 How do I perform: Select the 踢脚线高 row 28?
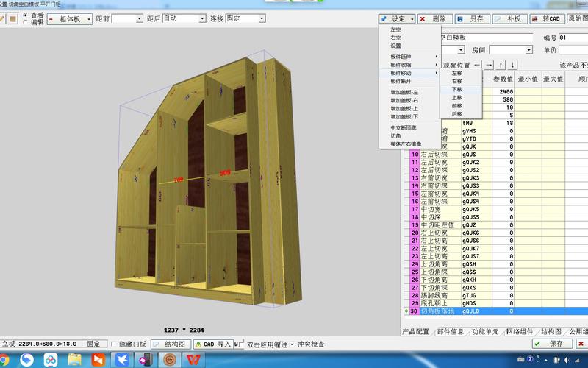pyautogui.click(x=495, y=296)
